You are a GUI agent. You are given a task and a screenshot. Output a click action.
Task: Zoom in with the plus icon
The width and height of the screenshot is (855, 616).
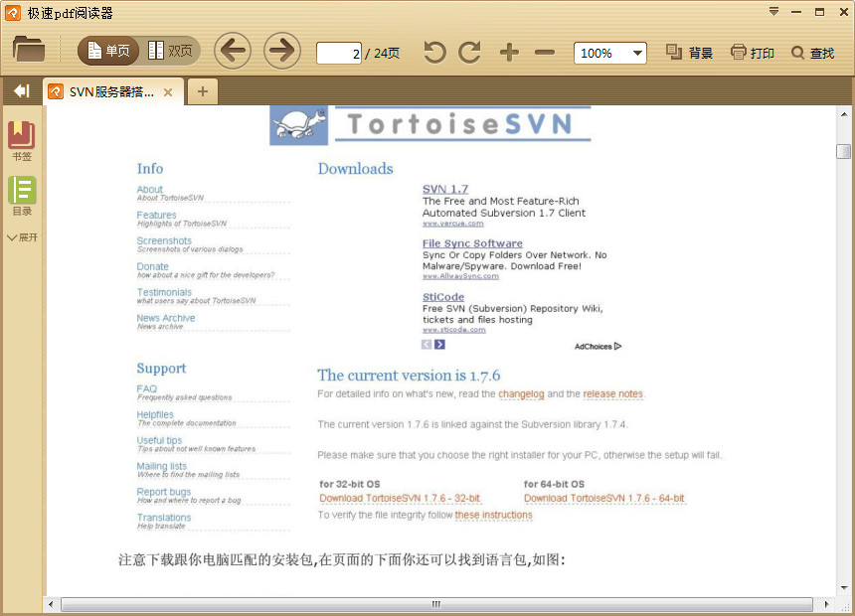(x=509, y=53)
